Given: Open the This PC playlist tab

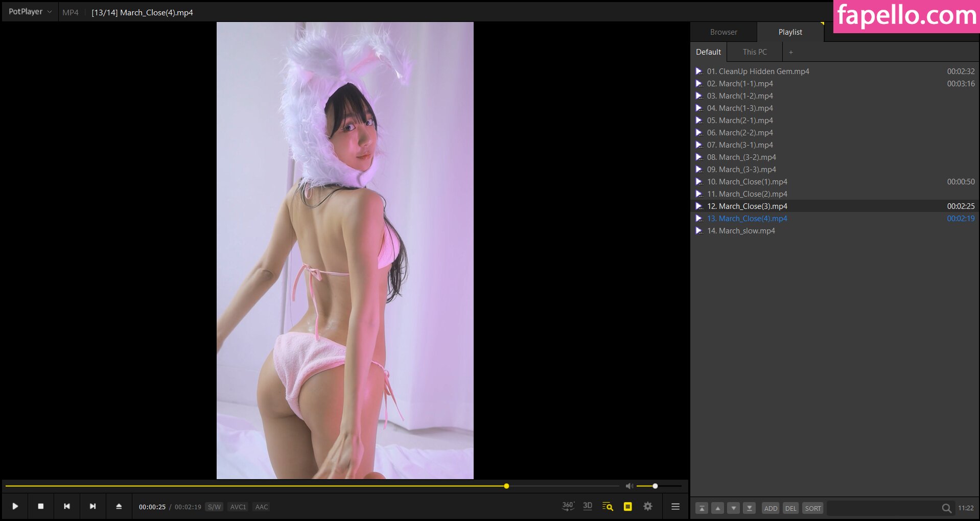Looking at the screenshot, I should click(x=755, y=52).
